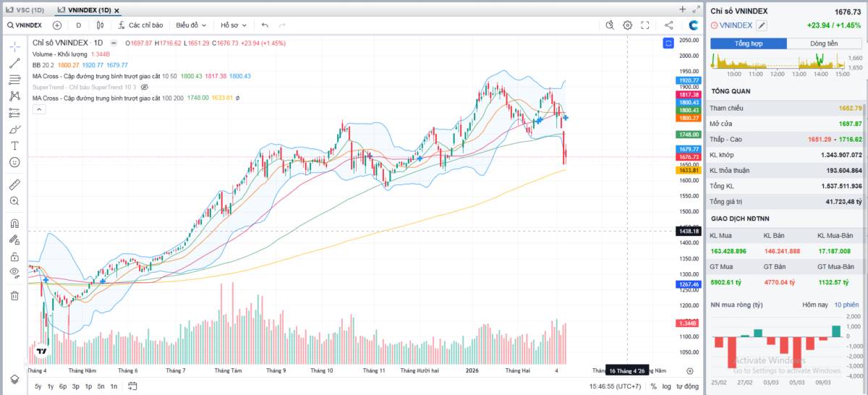Click the Volume - Khối lượng legend
This screenshot has width=868, height=395.
(60, 54)
